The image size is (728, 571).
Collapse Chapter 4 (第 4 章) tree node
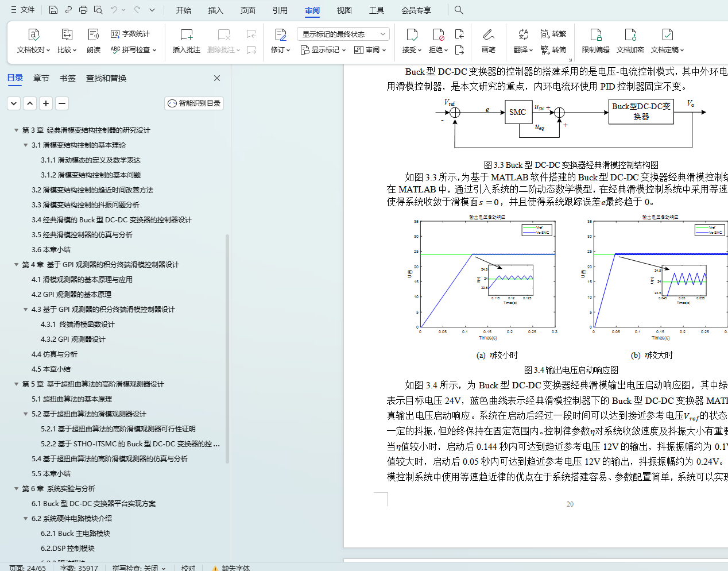pyautogui.click(x=17, y=265)
